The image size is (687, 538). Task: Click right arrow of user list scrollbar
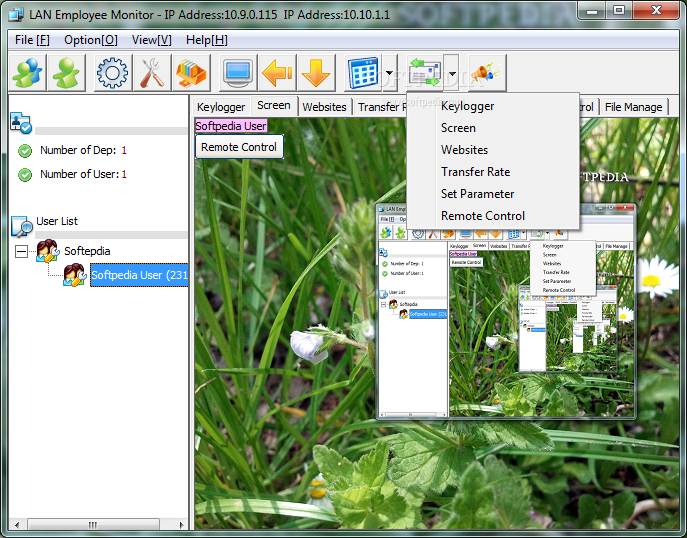coord(181,524)
